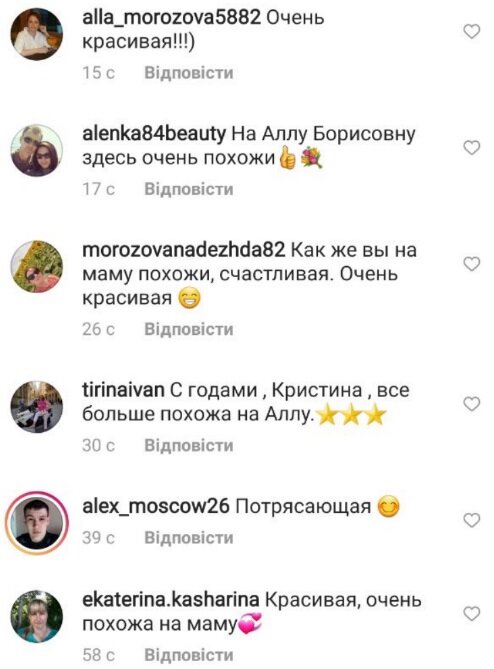Viewport: 494px width, 669px height.
Task: Reply to alla_morozova5882 via Відповісти
Action: point(189,73)
